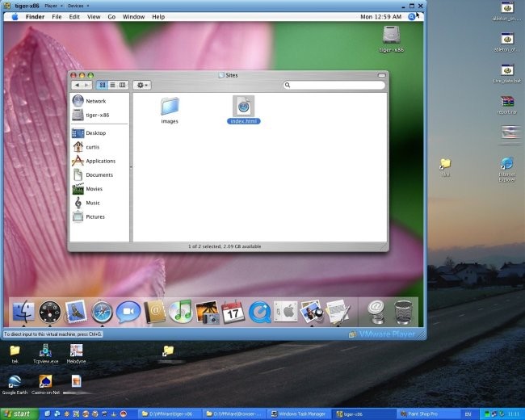Image resolution: width=525 pixels, height=420 pixels.
Task: Open System Preferences in the Dock
Action: pos(286,312)
